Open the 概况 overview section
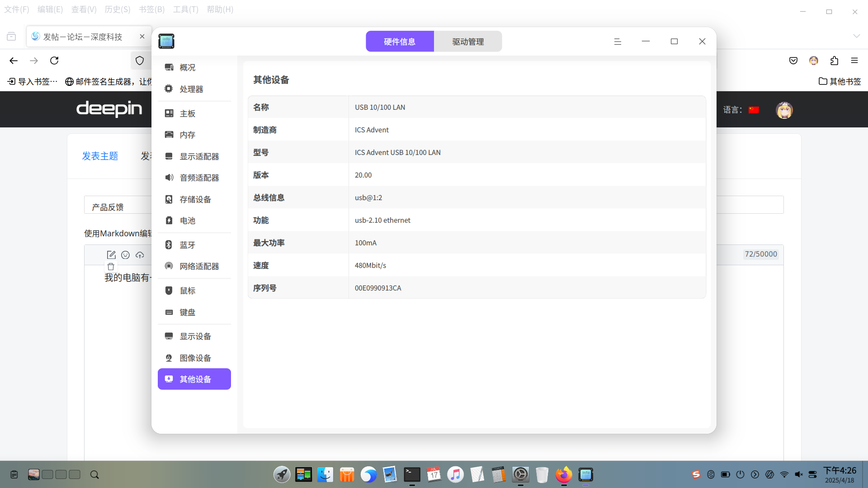Screen dimensions: 868x488 (194, 67)
